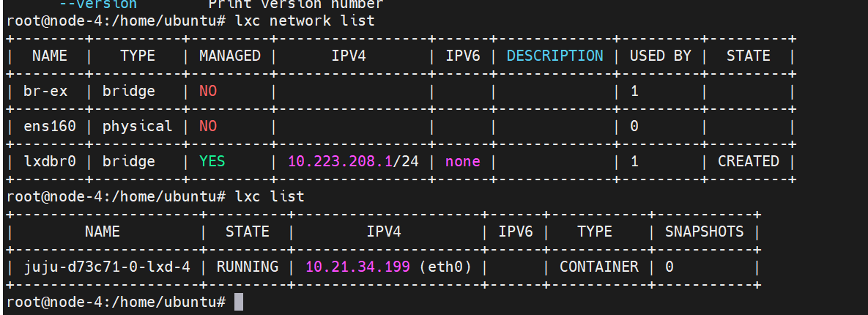Screen dimensions: 868x315
Task: Click the SNAPSHOTS column header
Action: (704, 231)
